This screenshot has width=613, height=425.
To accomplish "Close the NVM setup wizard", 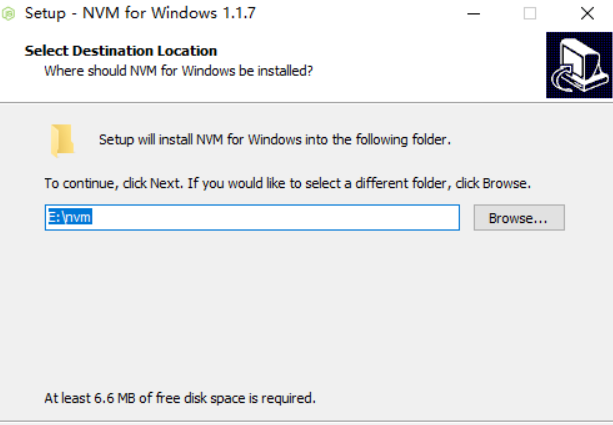I will (586, 13).
